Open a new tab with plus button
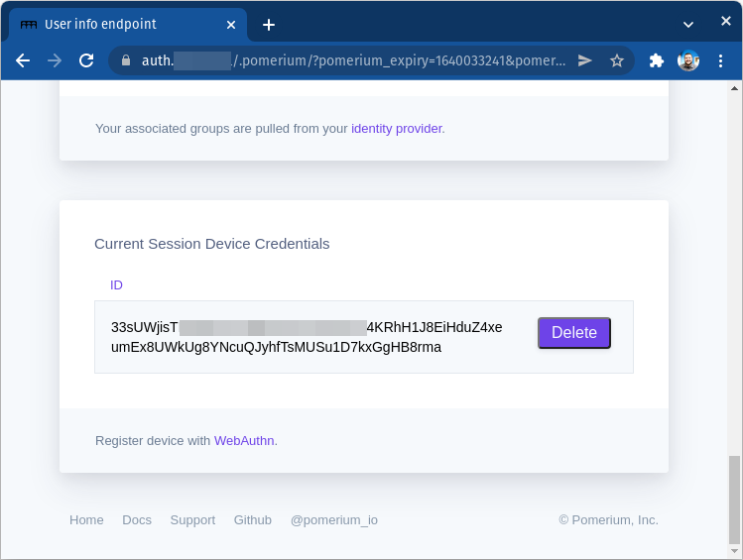743x560 pixels. tap(268, 25)
